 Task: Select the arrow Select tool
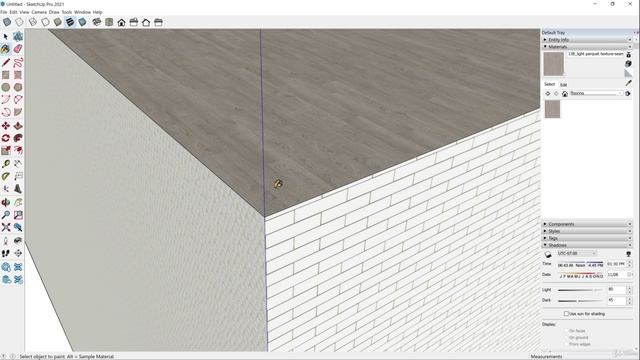pyautogui.click(x=6, y=37)
